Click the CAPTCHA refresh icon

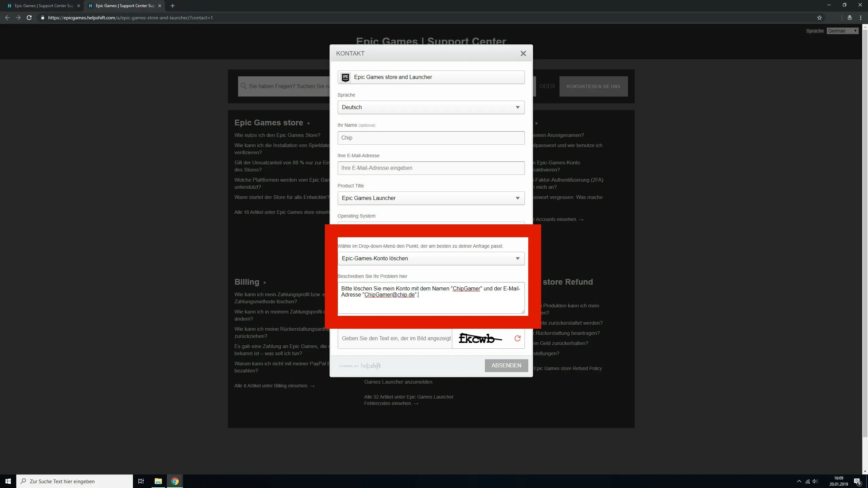[517, 338]
